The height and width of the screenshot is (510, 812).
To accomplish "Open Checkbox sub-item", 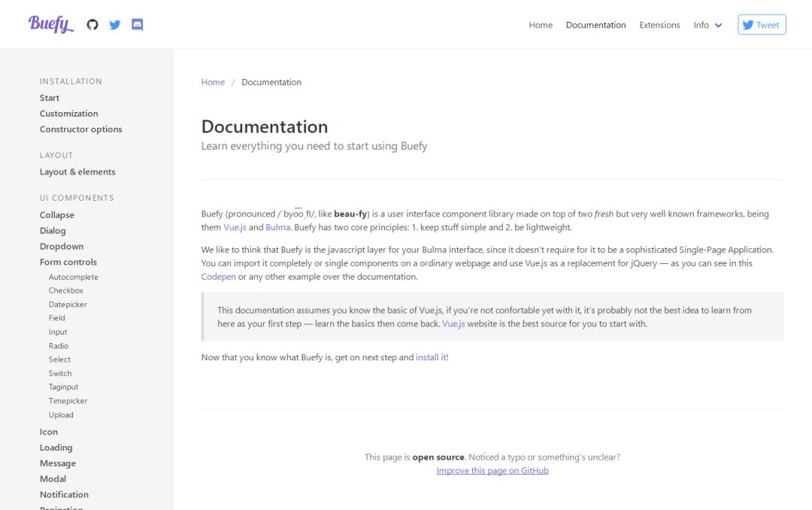I will coord(65,290).
